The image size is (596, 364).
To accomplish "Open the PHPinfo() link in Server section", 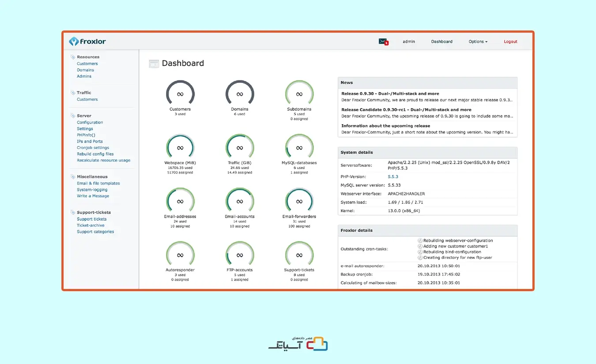I will pos(86,135).
